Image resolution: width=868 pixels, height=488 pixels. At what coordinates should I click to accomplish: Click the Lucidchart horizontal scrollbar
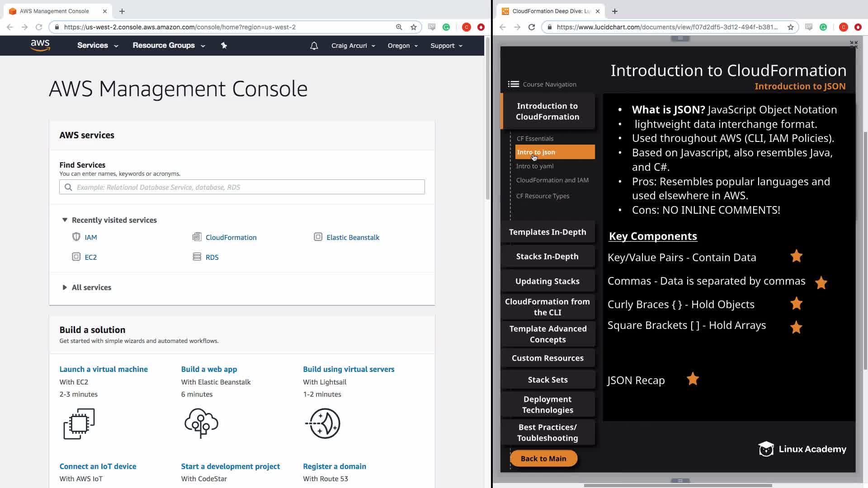(677, 485)
